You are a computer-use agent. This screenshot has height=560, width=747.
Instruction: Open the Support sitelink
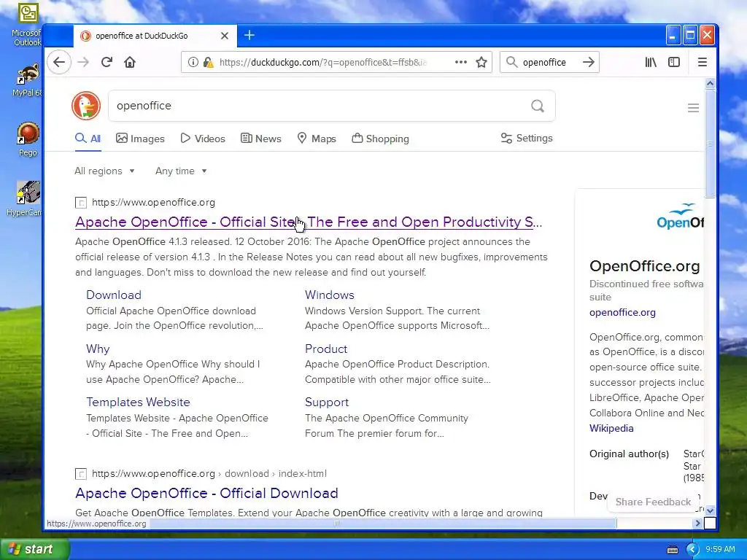tap(327, 402)
